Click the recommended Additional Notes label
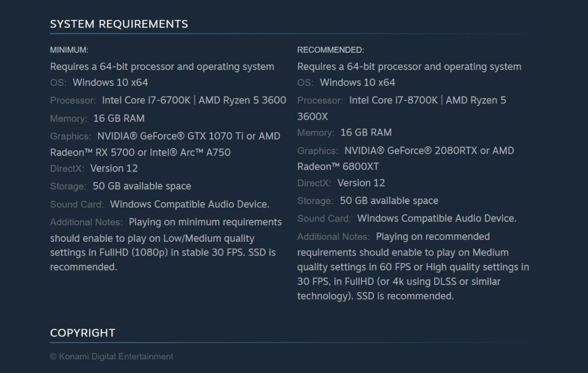This screenshot has width=588, height=373. 333,236
